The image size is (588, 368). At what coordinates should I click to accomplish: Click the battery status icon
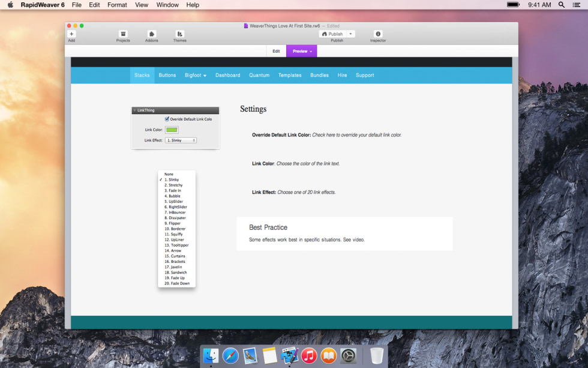(513, 5)
